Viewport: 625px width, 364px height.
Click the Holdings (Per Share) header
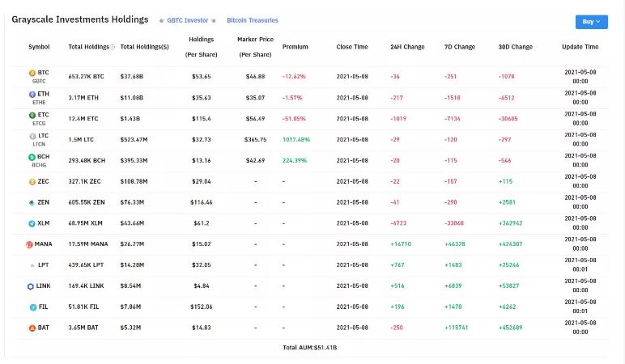click(x=202, y=47)
